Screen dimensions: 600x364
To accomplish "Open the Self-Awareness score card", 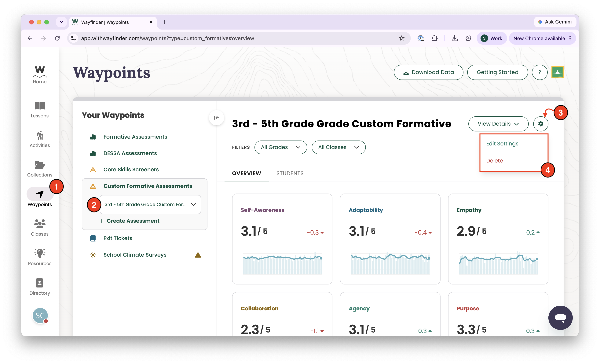I will pos(282,239).
